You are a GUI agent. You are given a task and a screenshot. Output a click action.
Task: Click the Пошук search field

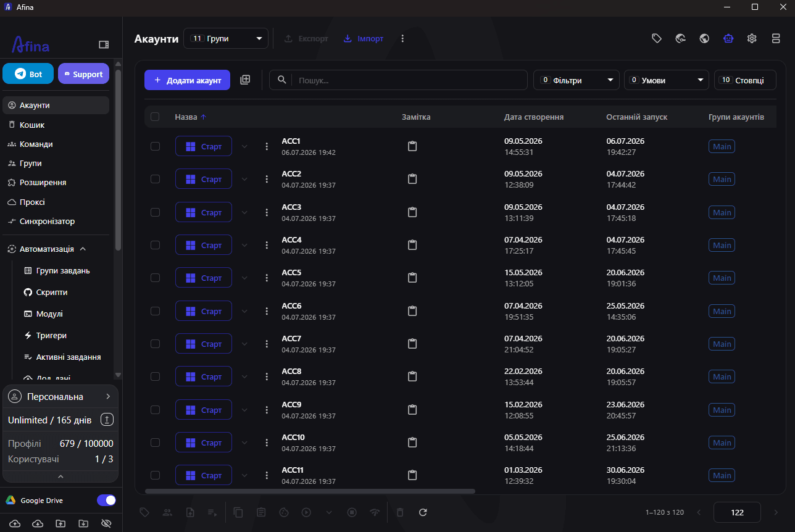click(398, 80)
